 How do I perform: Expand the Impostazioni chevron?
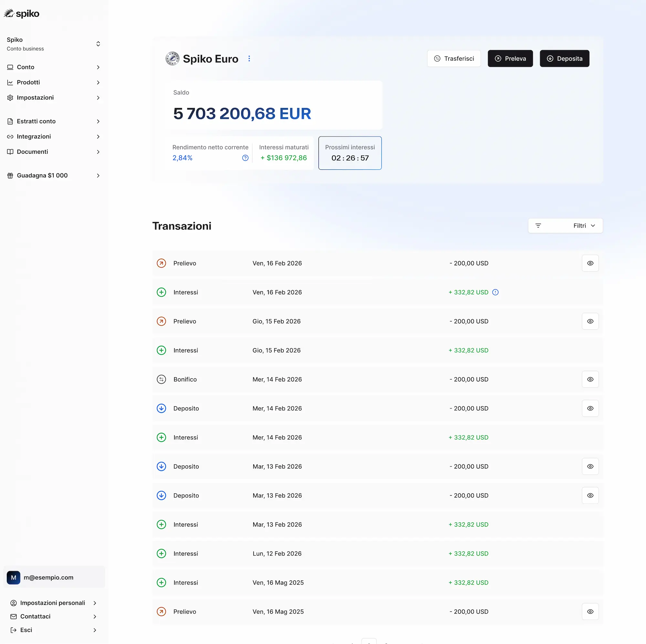pos(98,97)
